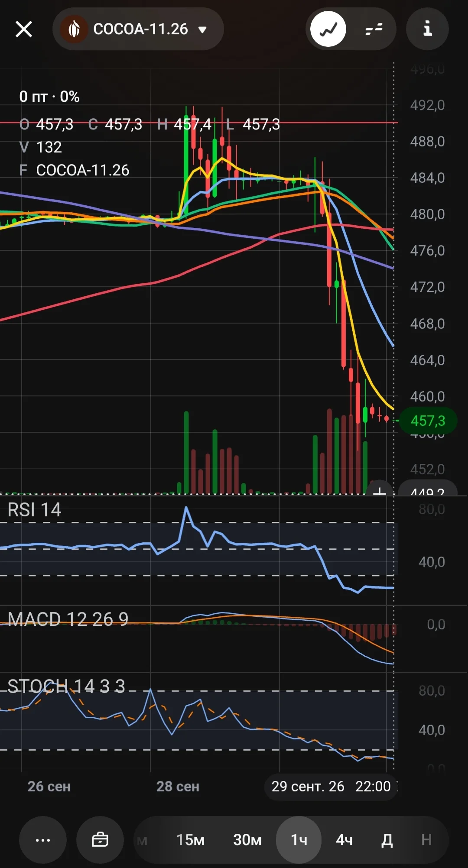Open the MACD 12 26 9 indicator label

pos(68,619)
